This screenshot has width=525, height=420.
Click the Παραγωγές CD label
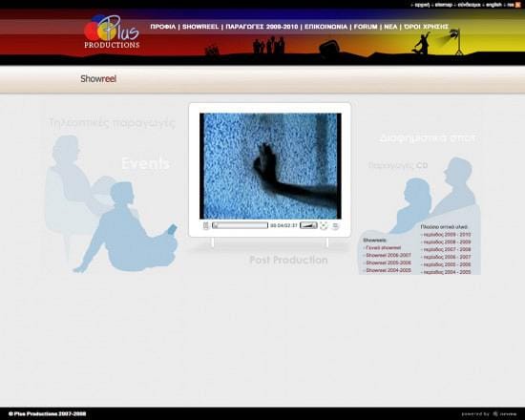pyautogui.click(x=398, y=165)
